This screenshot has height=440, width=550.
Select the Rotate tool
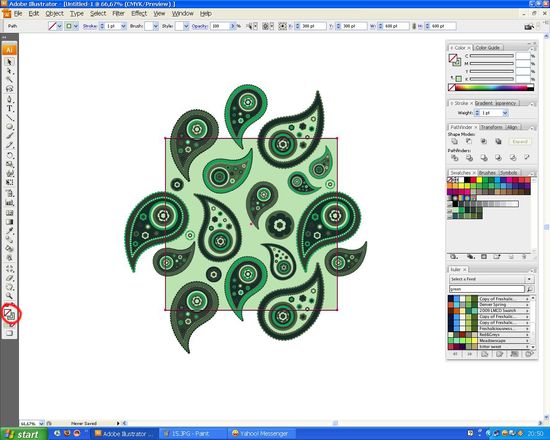9,155
